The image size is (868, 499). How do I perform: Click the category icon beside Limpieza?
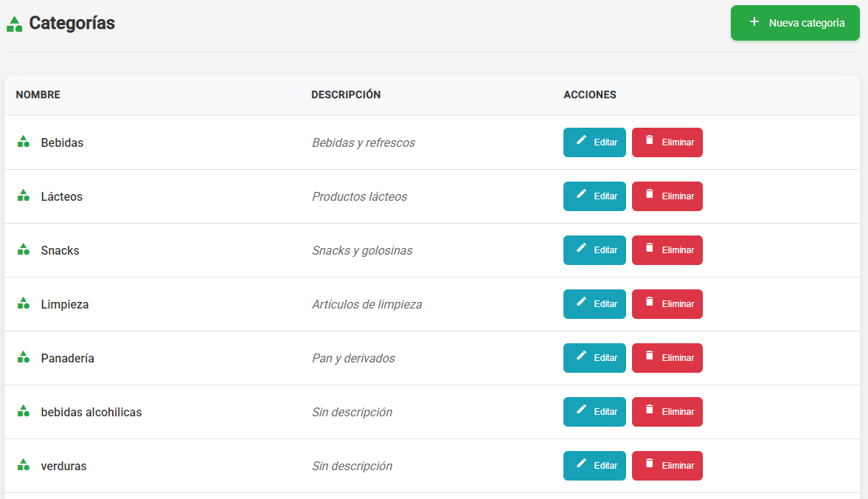(x=24, y=303)
